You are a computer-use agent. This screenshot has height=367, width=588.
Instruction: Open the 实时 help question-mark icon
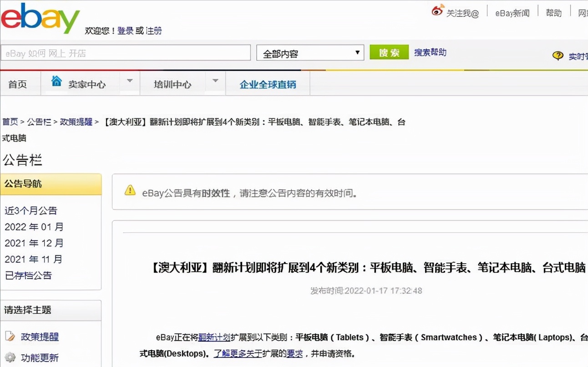pyautogui.click(x=558, y=54)
